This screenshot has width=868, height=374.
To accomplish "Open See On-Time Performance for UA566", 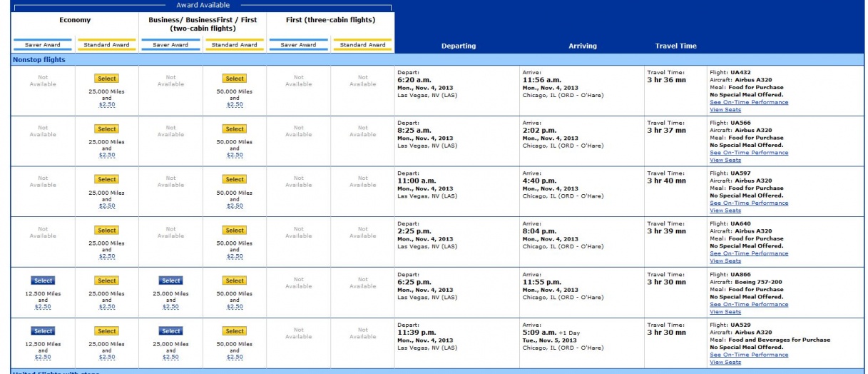I will pyautogui.click(x=749, y=153).
